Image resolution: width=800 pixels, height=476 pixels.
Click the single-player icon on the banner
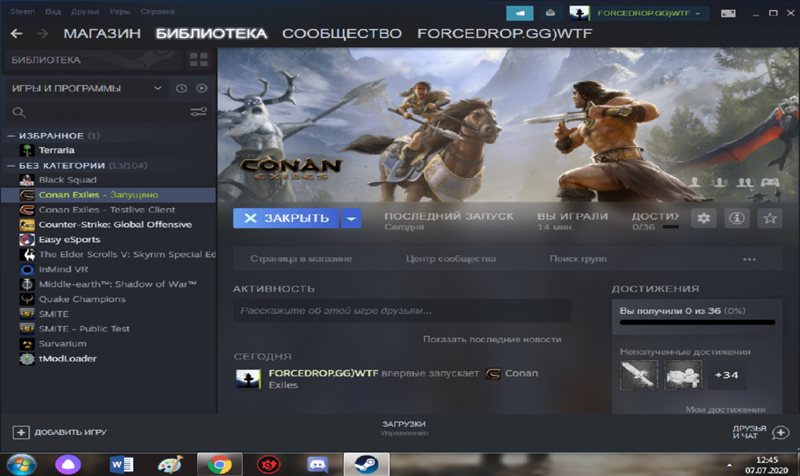pos(694,182)
